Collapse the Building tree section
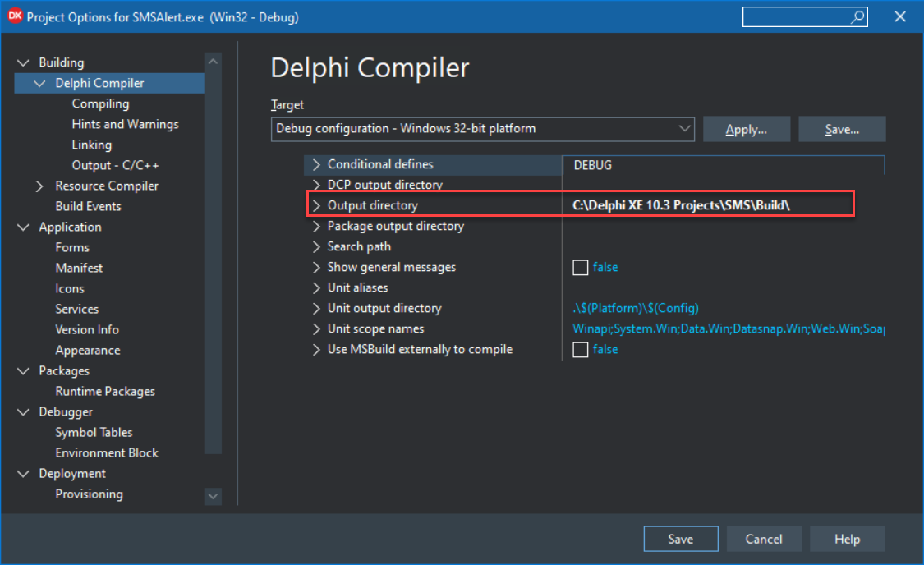The image size is (924, 565). point(24,62)
